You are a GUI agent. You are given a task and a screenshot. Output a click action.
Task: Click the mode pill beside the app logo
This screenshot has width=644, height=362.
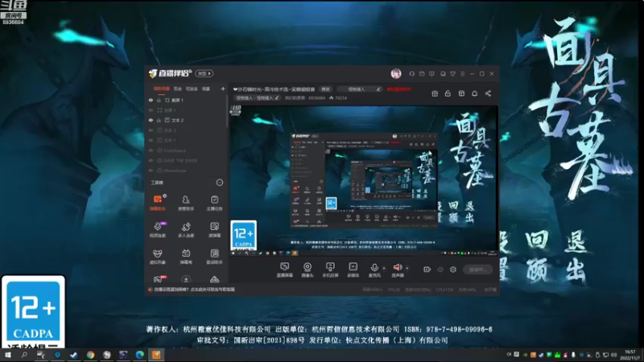point(204,73)
